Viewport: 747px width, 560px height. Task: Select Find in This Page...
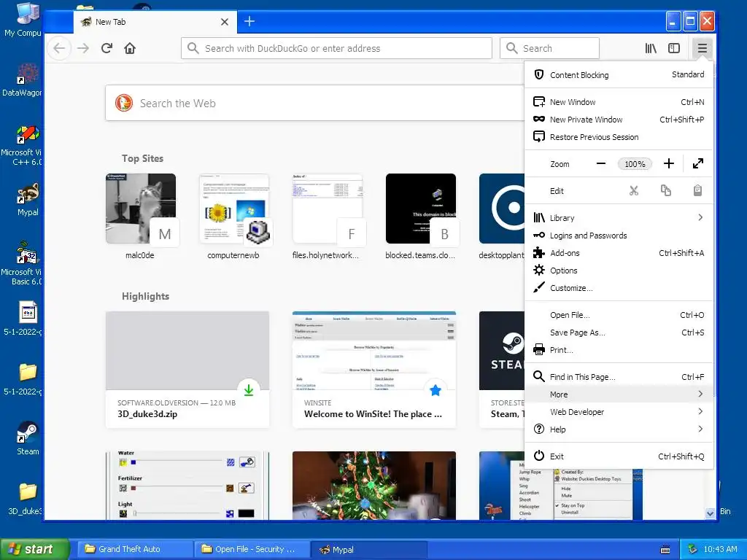click(619, 377)
